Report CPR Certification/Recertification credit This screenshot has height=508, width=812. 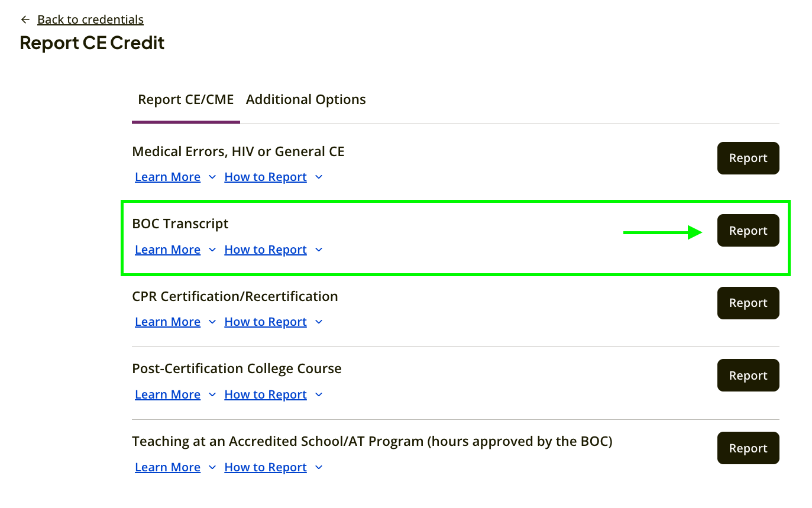(x=748, y=303)
